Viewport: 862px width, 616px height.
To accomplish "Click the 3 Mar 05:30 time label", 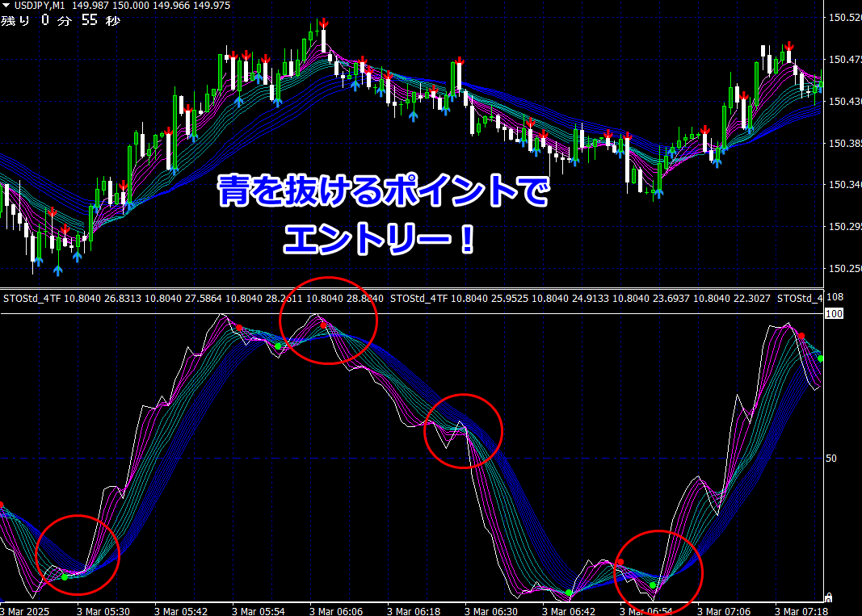I will tap(103, 611).
